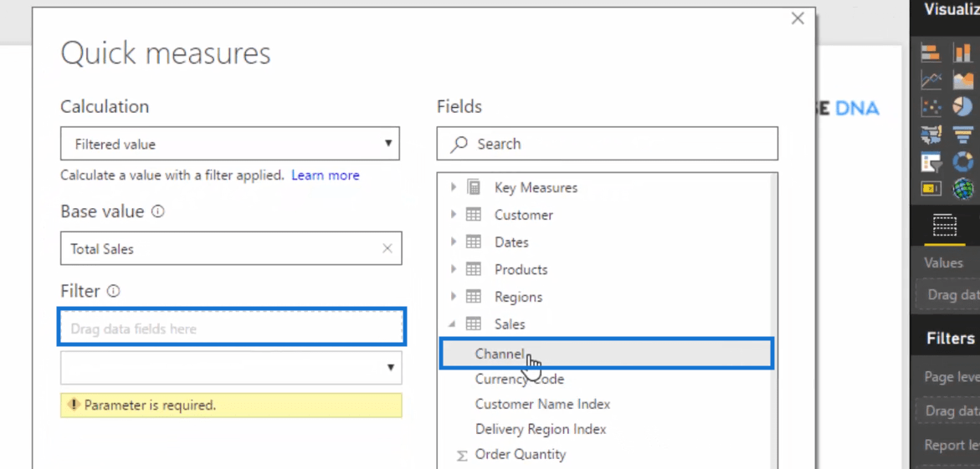The width and height of the screenshot is (980, 469).
Task: Click the fields Search box
Action: pyautogui.click(x=607, y=144)
